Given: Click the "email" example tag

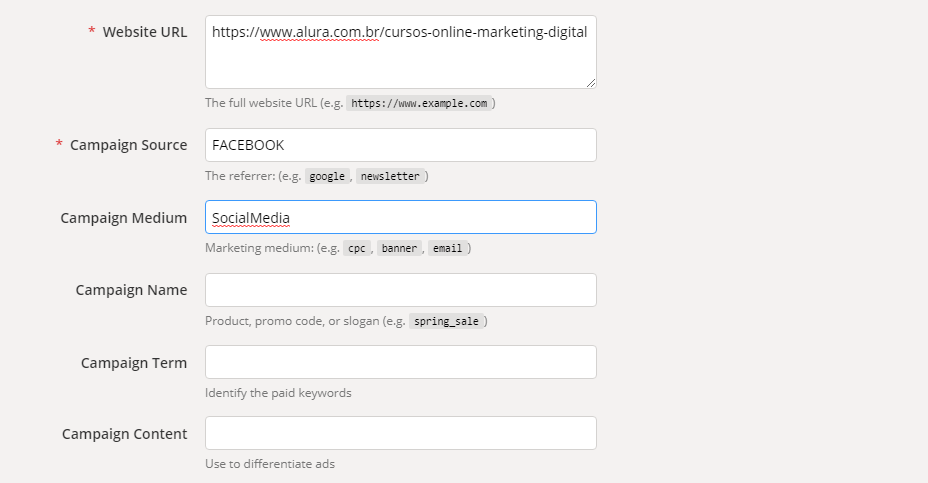Looking at the screenshot, I should tap(447, 248).
